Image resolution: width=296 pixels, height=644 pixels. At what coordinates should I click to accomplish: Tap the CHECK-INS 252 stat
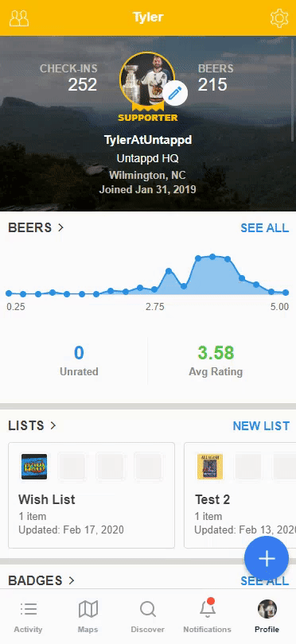tap(68, 78)
